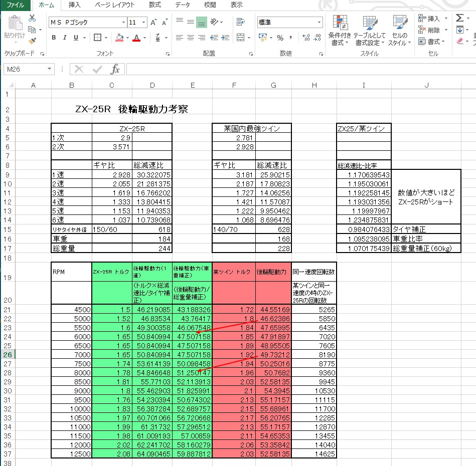Viewport: 476px width, 466px height.
Task: Switch to the データ tab
Action: point(183,5)
